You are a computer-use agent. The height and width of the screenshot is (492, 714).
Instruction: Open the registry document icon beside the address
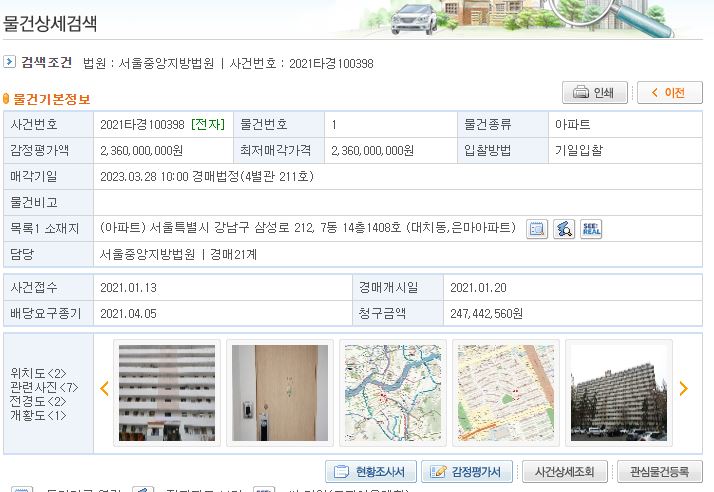(538, 229)
